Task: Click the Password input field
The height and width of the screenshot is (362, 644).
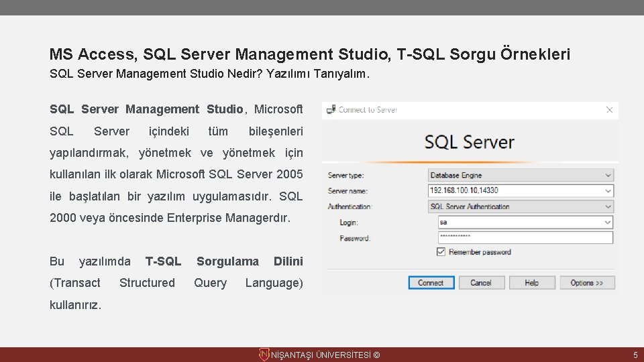Action: [525, 237]
